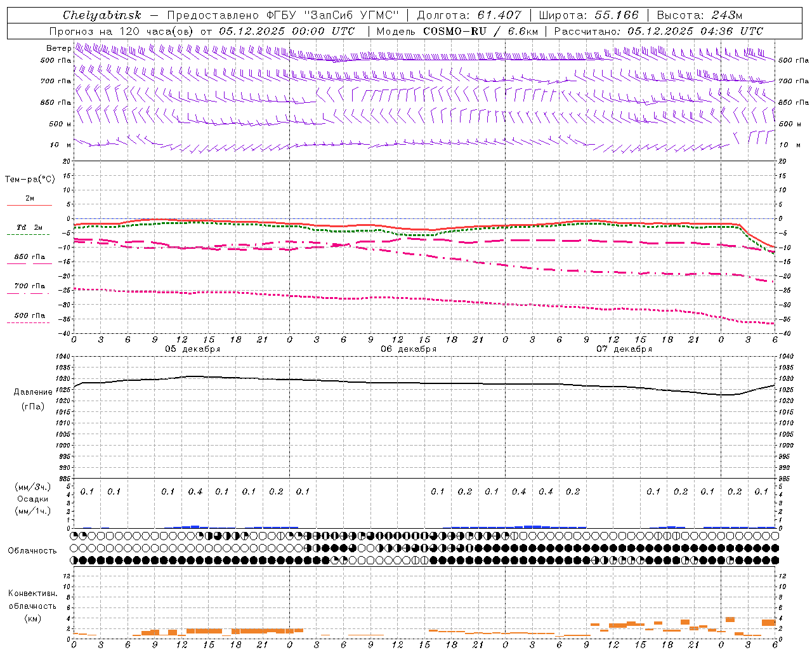Image resolution: width=812 pixels, height=650 pixels.
Task: Click the "Модель COSMO-RU / 6.6км" text
Action: pyautogui.click(x=457, y=31)
